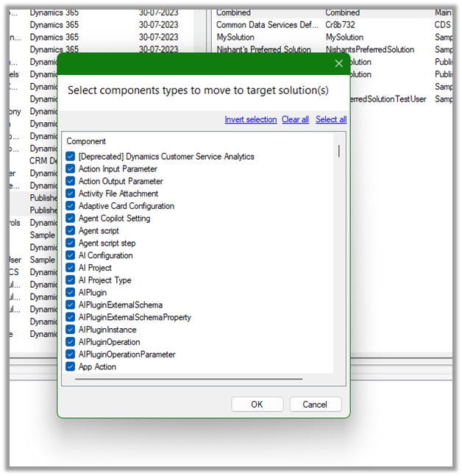Viewport: 462px width, 476px height.
Task: Toggle the Agent Copilot Setting checkbox
Action: (x=71, y=219)
